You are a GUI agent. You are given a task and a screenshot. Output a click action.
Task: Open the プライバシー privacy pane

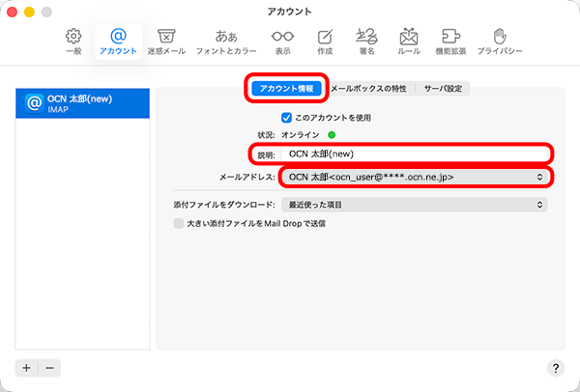click(500, 40)
